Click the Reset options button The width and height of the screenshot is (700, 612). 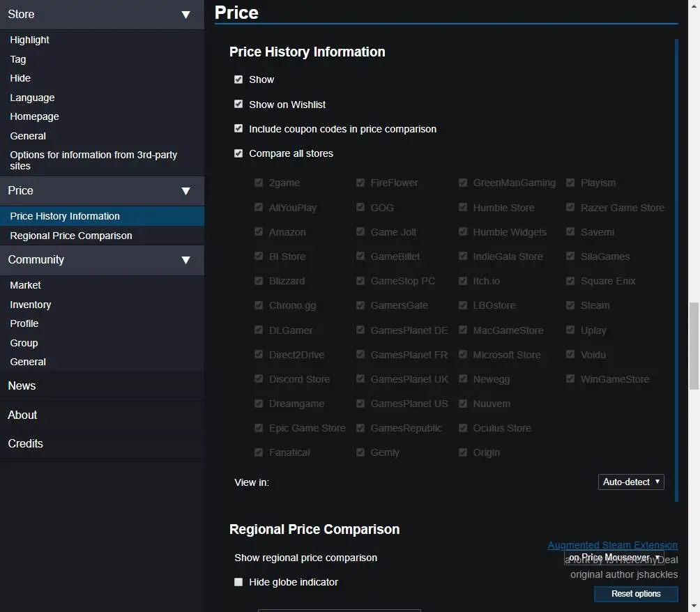click(x=636, y=594)
